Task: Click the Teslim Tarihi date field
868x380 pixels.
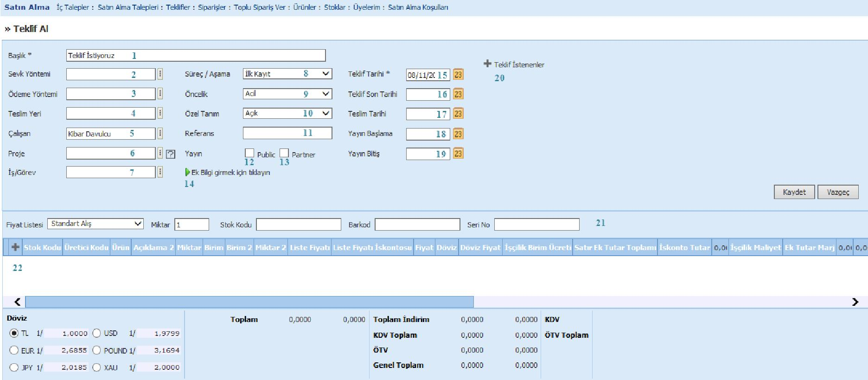Action: click(428, 114)
